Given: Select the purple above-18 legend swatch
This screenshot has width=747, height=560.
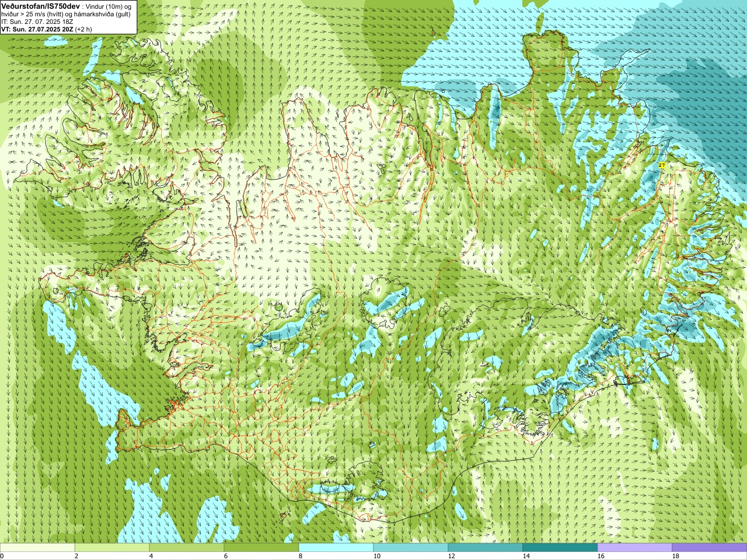Looking at the screenshot, I should (710, 548).
